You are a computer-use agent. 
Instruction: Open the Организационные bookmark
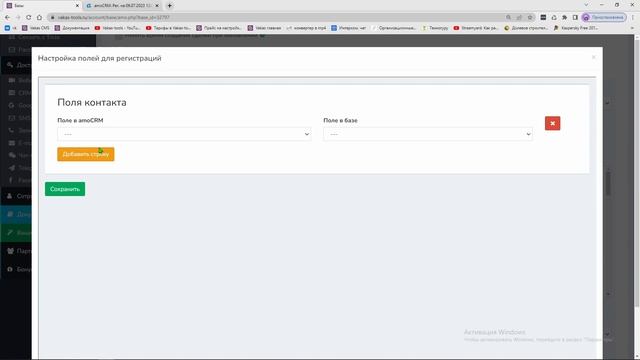coord(394,28)
